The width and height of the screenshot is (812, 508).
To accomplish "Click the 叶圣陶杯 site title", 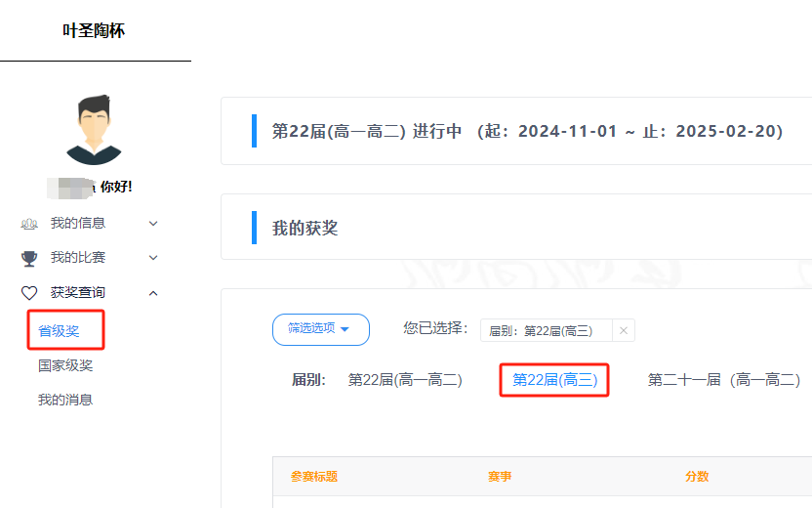I will click(x=94, y=30).
